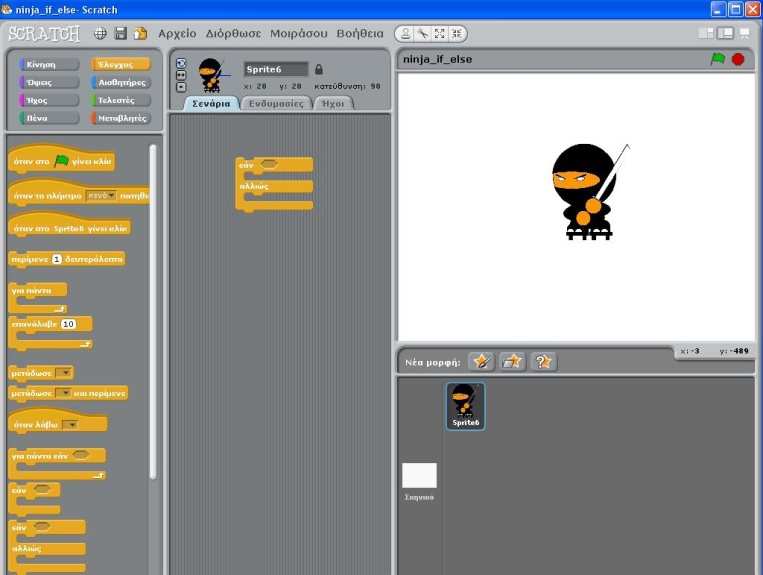Set rotation style to can rotate
This screenshot has height=575, width=763.
tap(181, 63)
